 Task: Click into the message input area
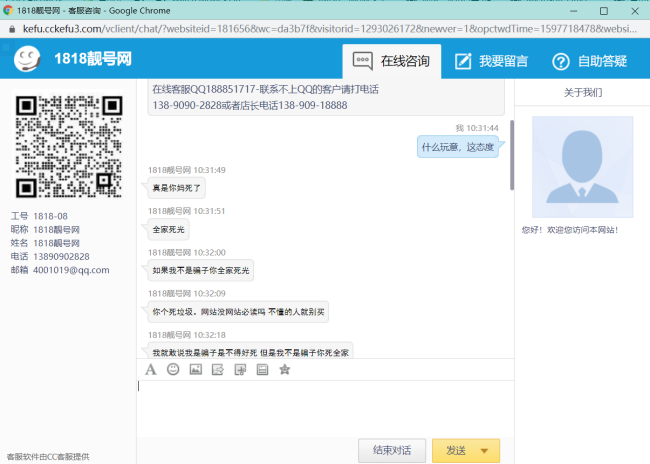tap(325, 407)
